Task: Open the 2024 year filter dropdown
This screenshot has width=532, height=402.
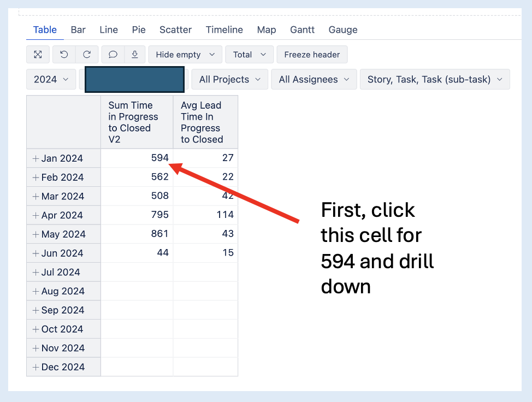Action: coord(51,79)
